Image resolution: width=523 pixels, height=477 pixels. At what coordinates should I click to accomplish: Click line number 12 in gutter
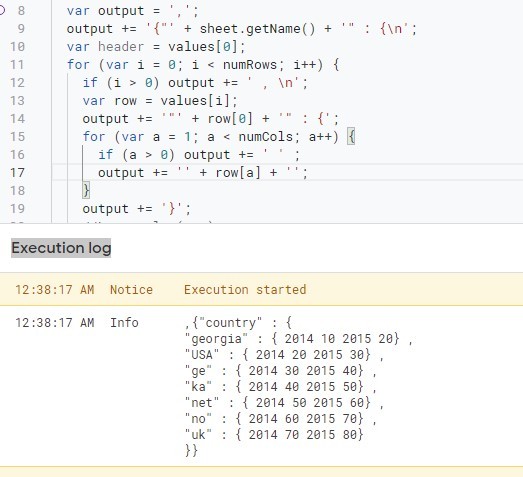[x=17, y=83]
